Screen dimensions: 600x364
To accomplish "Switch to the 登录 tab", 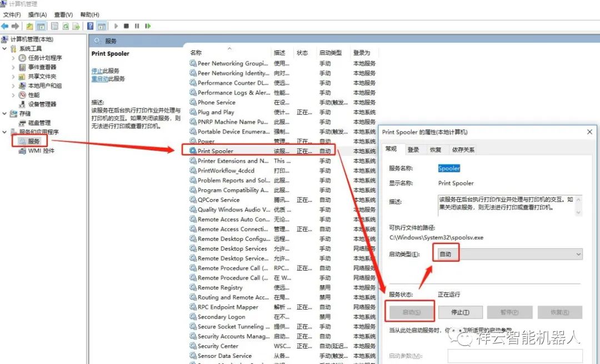I will click(x=413, y=149).
